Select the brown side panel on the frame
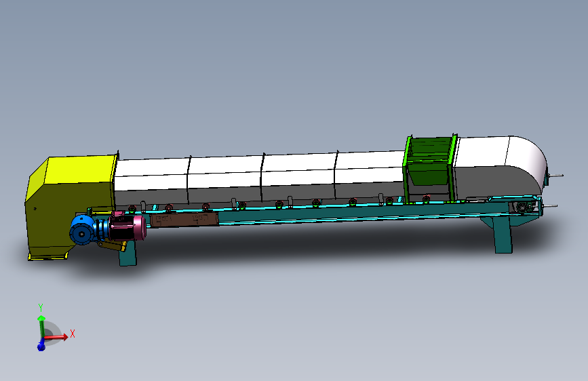This screenshot has height=381, width=588. click(184, 220)
